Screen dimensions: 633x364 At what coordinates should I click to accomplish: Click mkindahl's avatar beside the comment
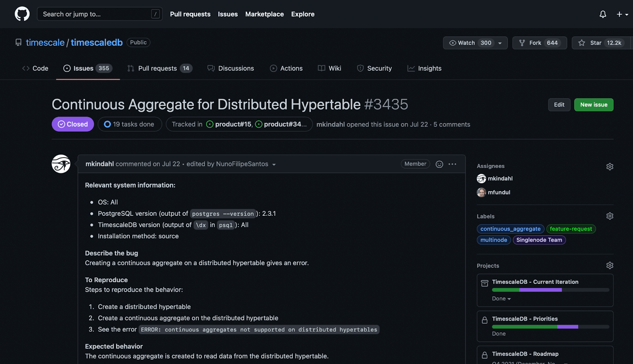pos(61,164)
